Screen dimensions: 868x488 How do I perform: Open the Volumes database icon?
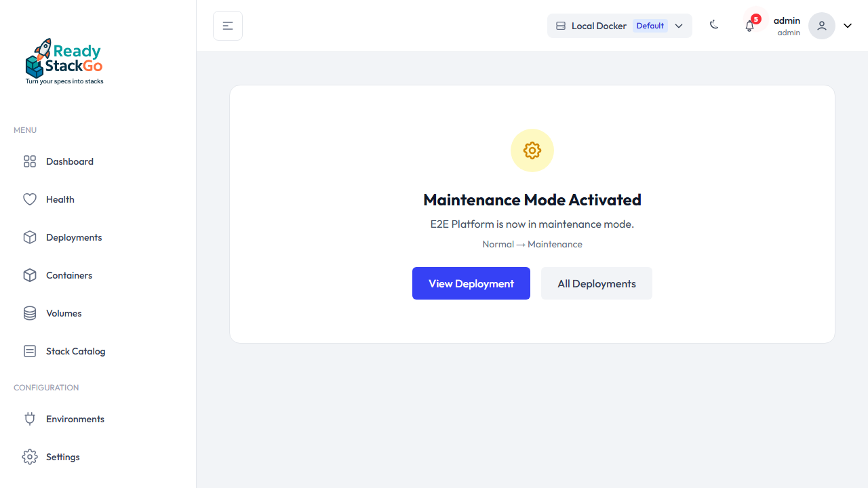30,313
